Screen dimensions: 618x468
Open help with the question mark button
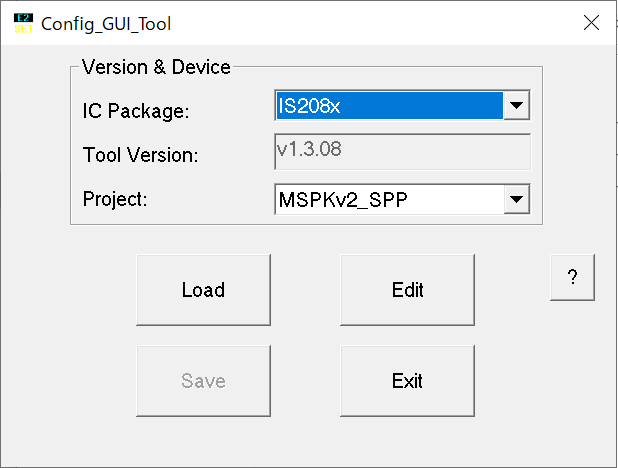click(572, 278)
